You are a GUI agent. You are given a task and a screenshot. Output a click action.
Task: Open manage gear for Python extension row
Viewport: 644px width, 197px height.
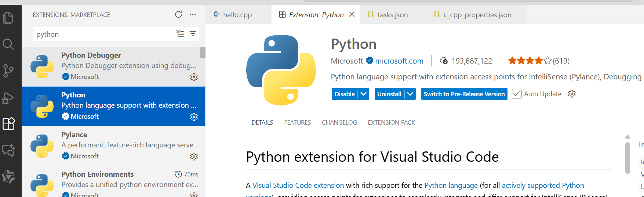[x=194, y=117]
